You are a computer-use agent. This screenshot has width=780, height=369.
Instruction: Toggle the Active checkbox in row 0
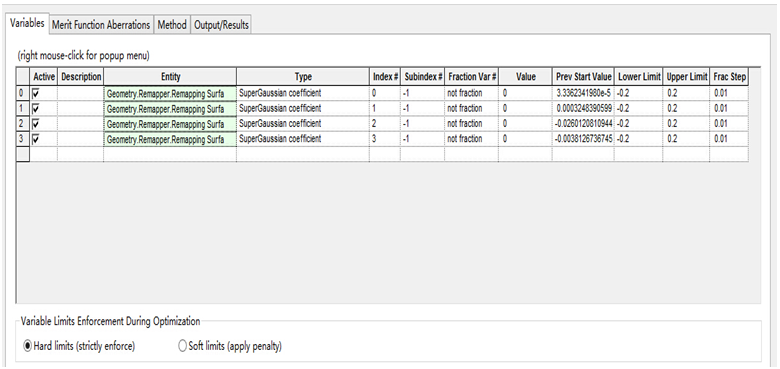coord(35,93)
